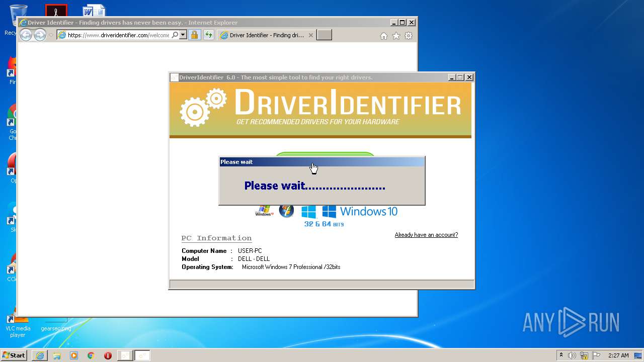The height and width of the screenshot is (362, 644).
Task: Click the Windows 8 logo icon
Action: coord(308,211)
